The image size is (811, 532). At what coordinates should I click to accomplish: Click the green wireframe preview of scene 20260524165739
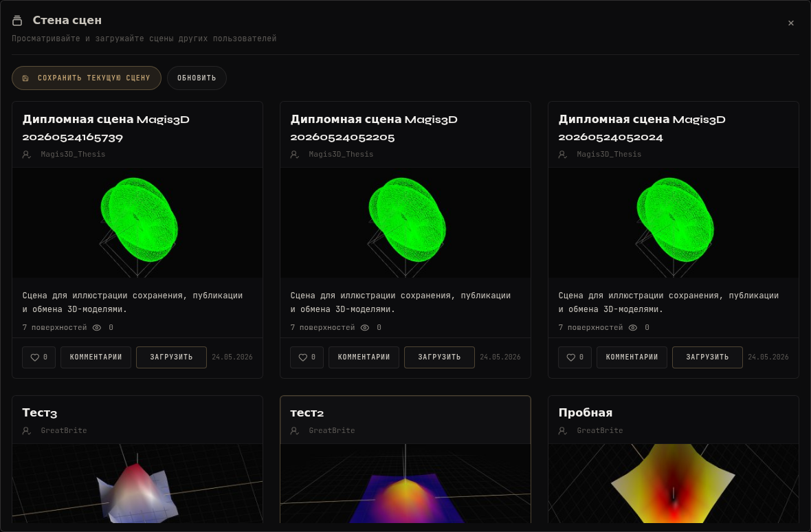[x=137, y=223]
